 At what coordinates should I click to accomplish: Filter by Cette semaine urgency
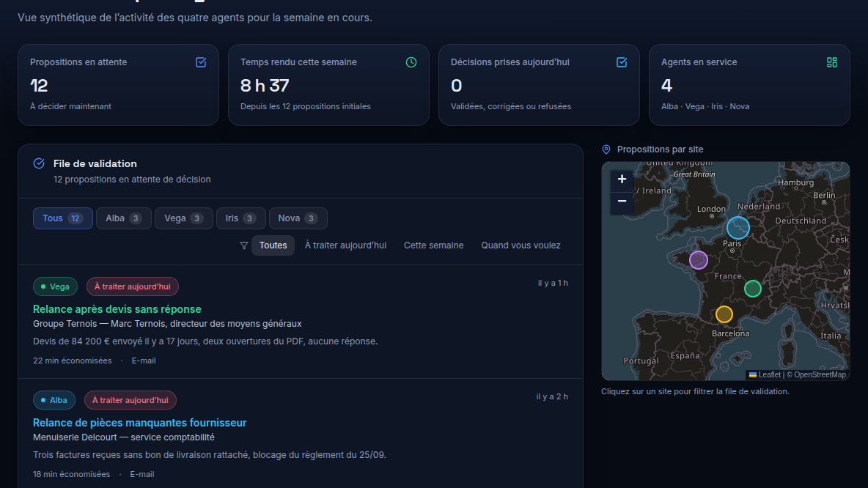coord(433,245)
